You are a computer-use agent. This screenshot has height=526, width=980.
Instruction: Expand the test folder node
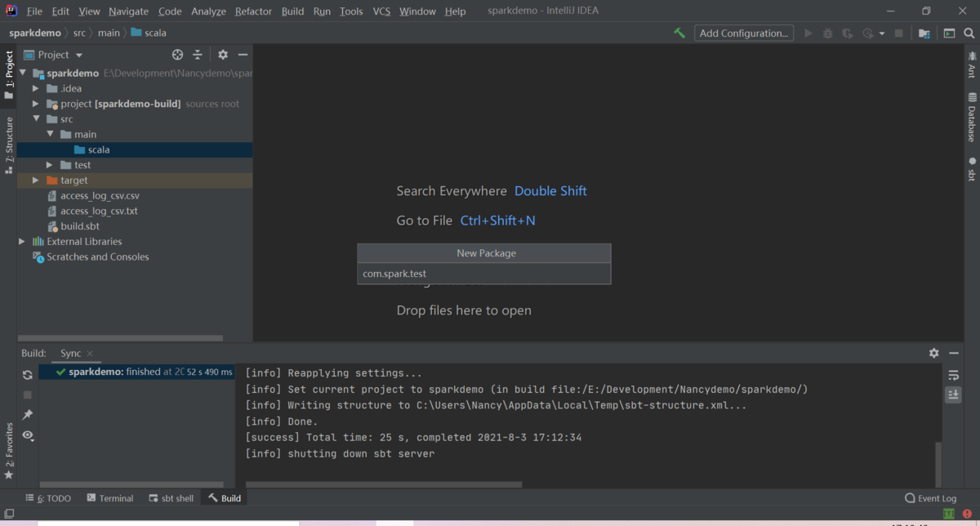50,165
